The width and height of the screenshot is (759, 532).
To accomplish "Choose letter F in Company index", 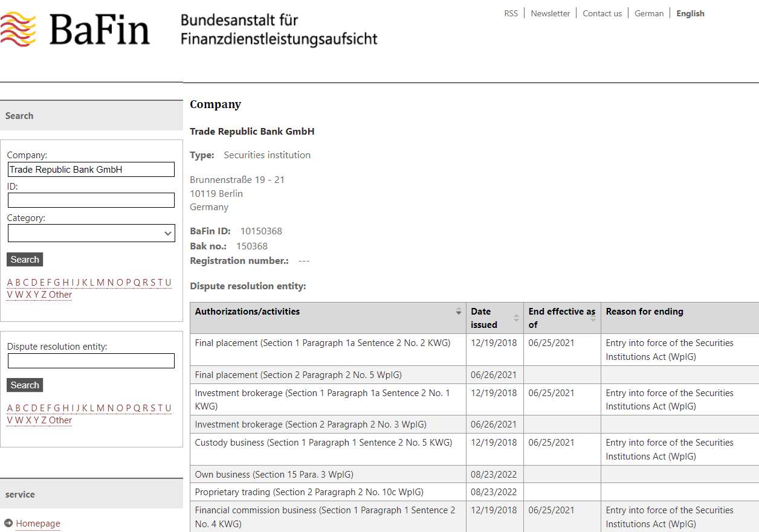I will (x=50, y=282).
